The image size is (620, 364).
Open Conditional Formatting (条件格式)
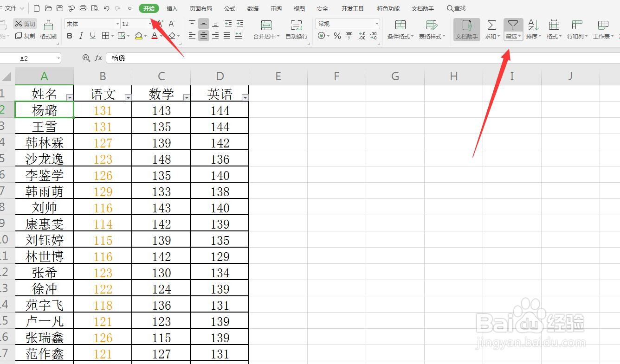399,29
